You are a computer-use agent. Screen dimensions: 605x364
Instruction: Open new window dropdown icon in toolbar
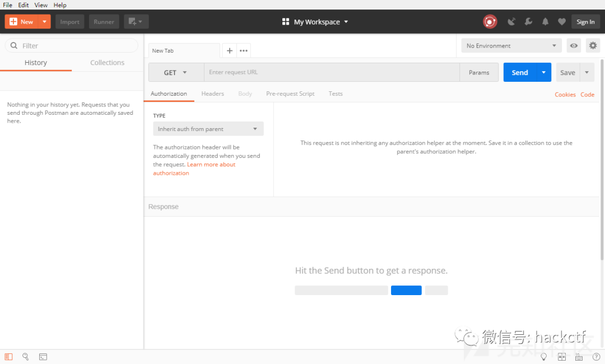point(136,22)
